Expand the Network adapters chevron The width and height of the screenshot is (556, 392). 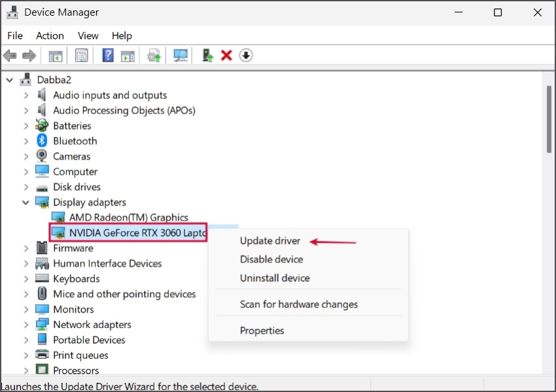tap(26, 325)
